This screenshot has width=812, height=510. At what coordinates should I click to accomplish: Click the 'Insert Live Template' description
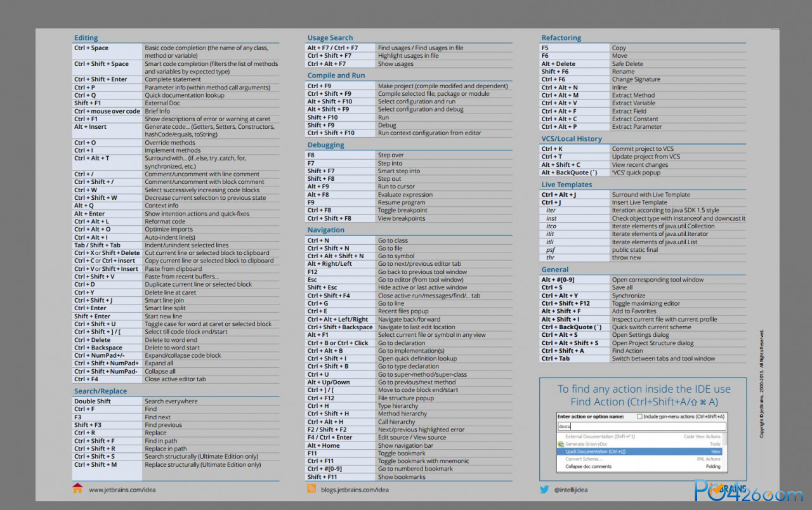click(x=639, y=203)
